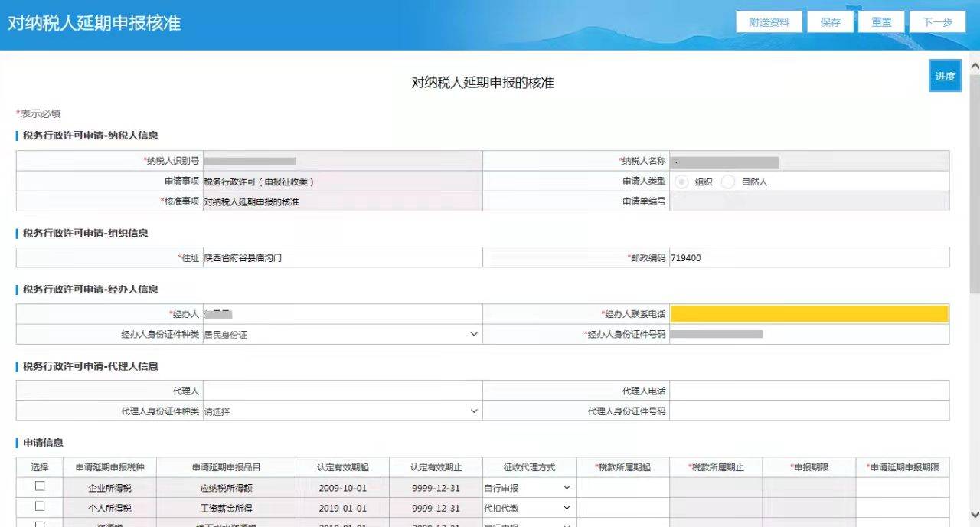
Task: Open the 进度 panel on the right
Action: 946,76
